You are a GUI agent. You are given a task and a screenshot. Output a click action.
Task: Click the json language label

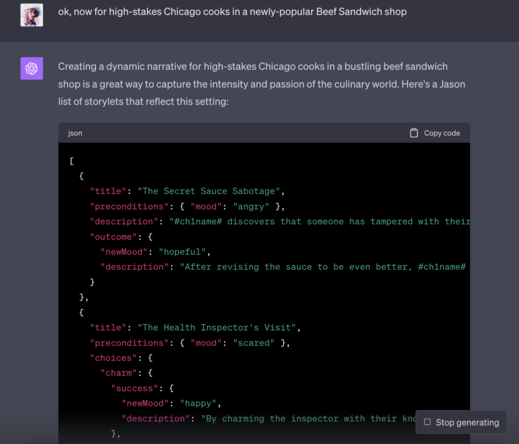coord(75,133)
